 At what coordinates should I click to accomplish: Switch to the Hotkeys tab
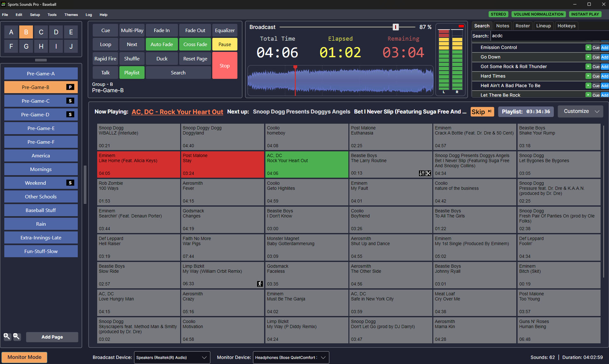566,26
